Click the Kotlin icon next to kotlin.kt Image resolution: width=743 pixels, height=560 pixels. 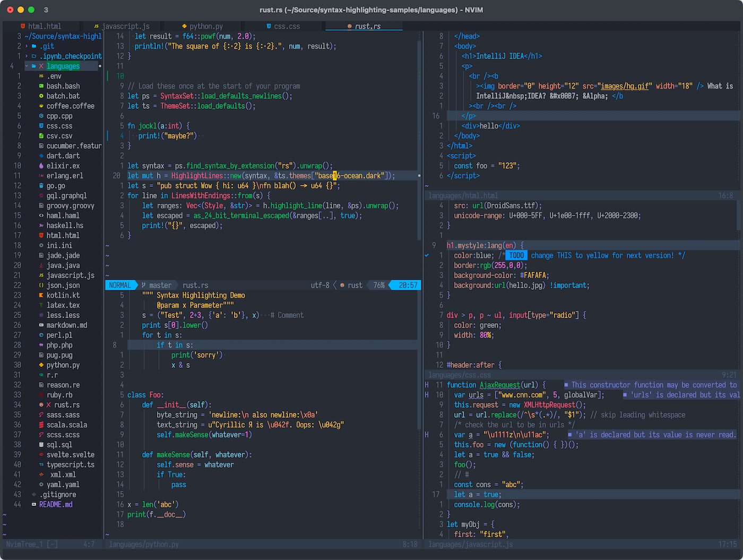(x=41, y=295)
